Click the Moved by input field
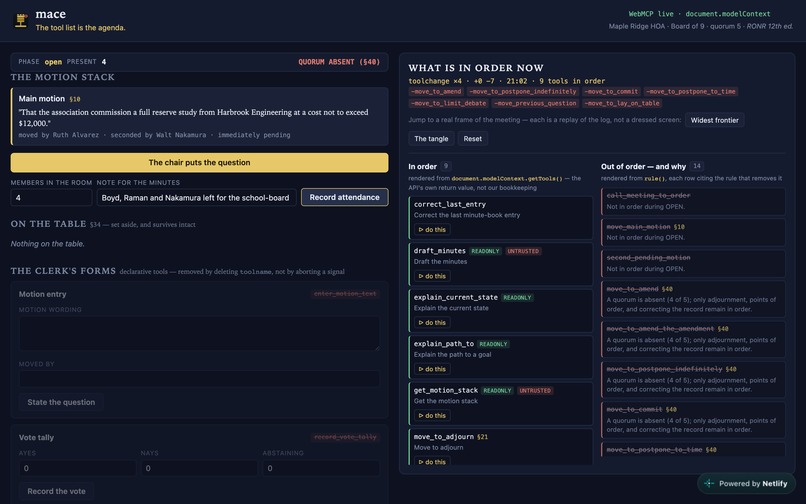 coord(199,379)
